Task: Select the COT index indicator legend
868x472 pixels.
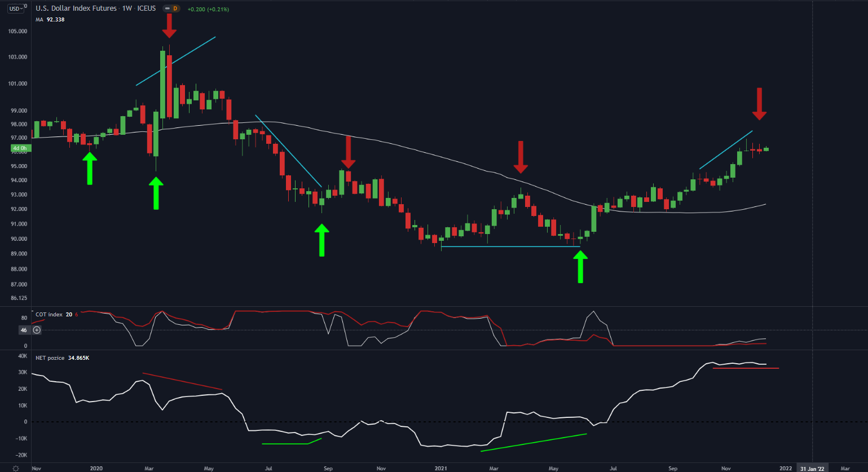Action: 49,315
